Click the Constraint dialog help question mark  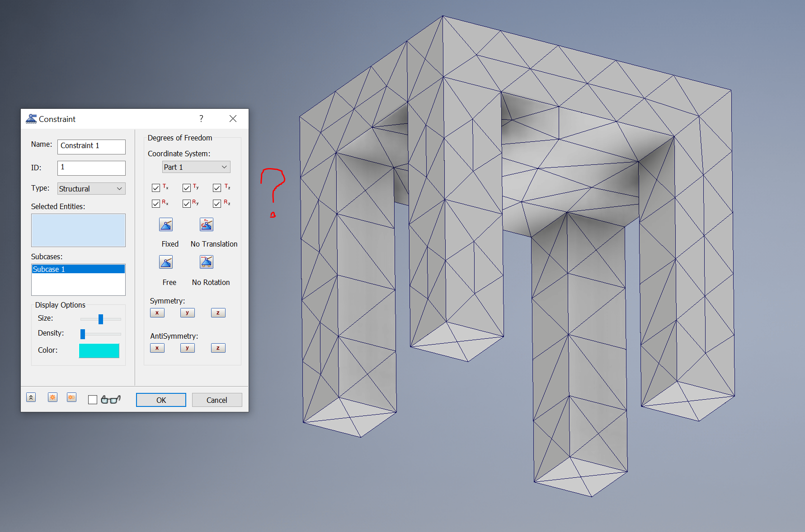point(202,119)
